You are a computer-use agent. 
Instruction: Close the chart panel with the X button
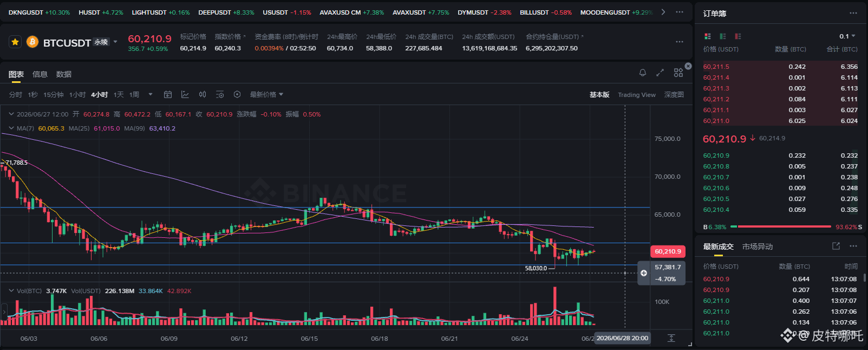click(688, 66)
